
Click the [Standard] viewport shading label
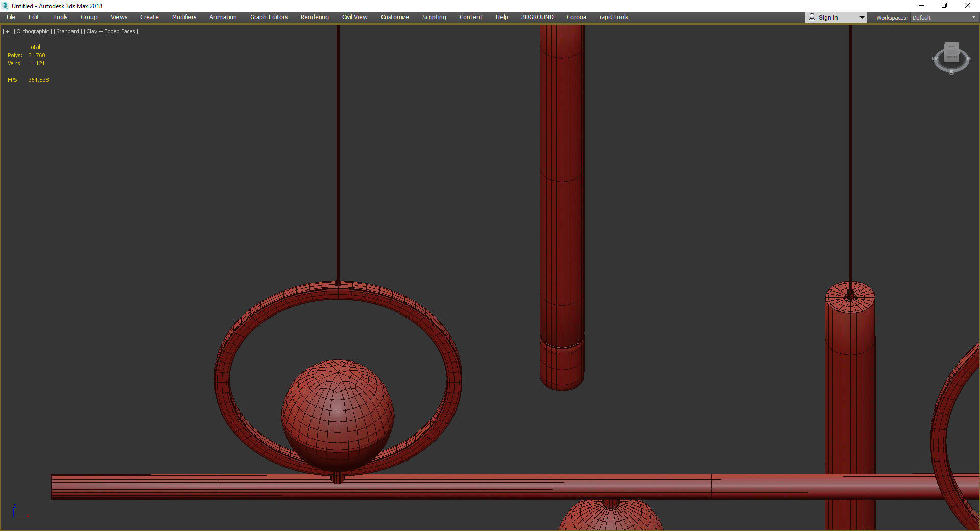68,31
